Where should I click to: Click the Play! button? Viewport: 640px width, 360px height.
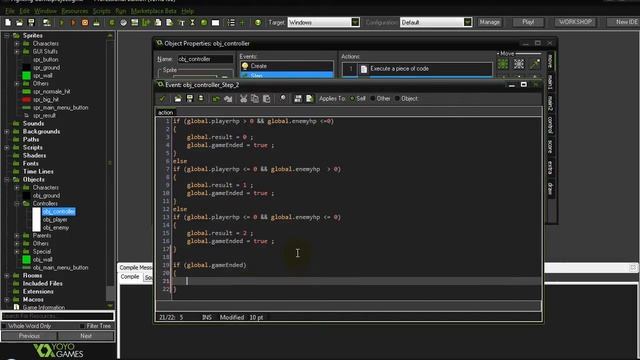528,22
